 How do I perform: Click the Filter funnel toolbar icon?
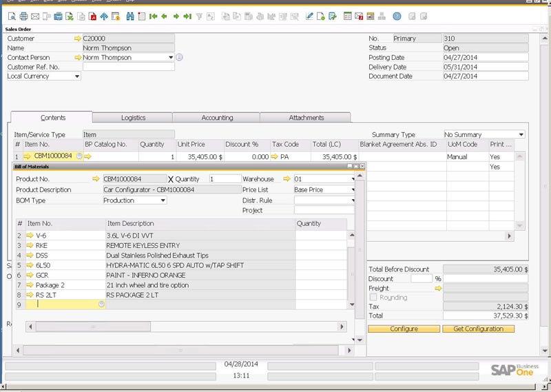click(199, 16)
